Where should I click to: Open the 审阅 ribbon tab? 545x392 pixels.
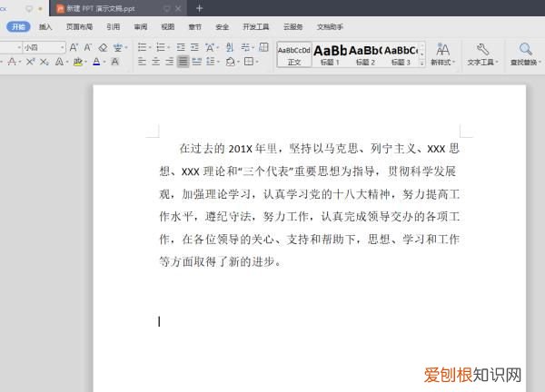pos(141,26)
